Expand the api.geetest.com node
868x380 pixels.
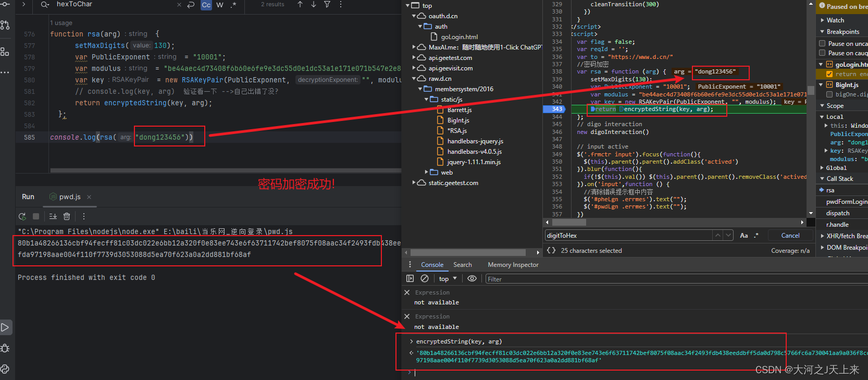coord(414,58)
